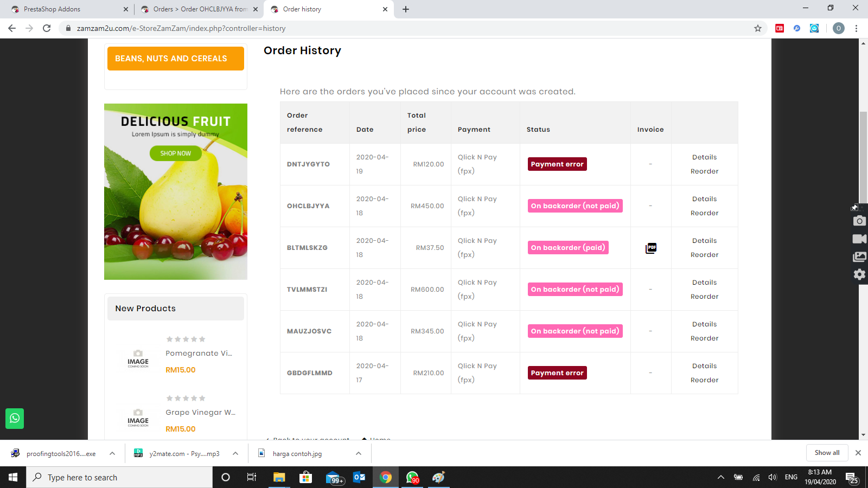The image size is (868, 488).
Task: Go back to previous page
Action: pyautogui.click(x=12, y=28)
